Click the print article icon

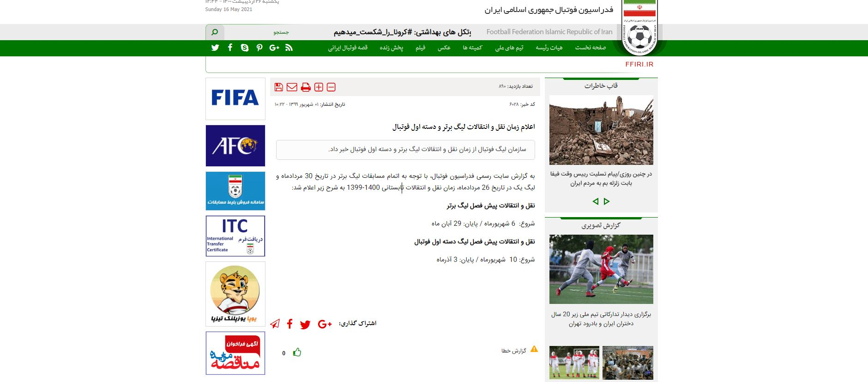306,87
